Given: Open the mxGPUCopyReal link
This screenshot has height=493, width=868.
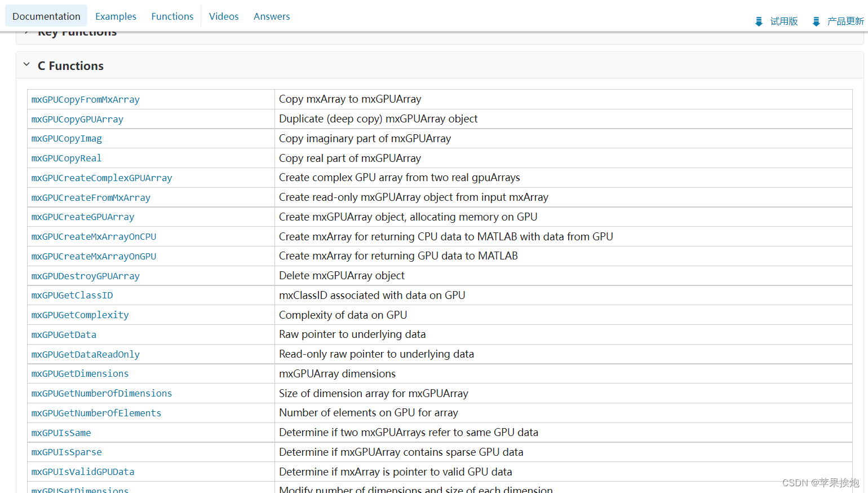Looking at the screenshot, I should (67, 159).
